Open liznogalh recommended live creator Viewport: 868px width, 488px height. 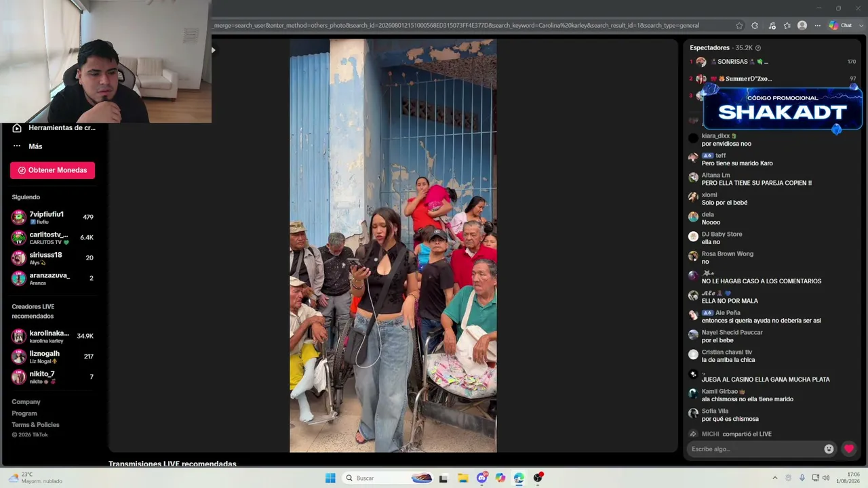point(52,357)
